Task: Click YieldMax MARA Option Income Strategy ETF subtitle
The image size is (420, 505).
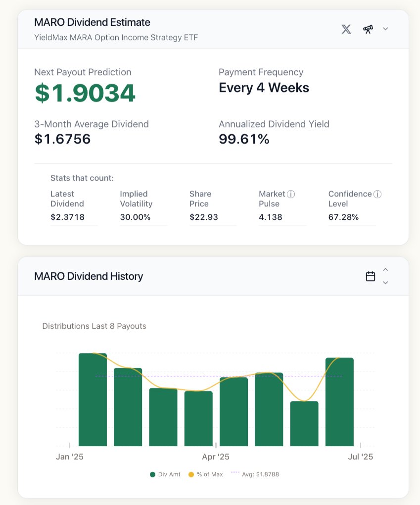Action: (x=116, y=37)
